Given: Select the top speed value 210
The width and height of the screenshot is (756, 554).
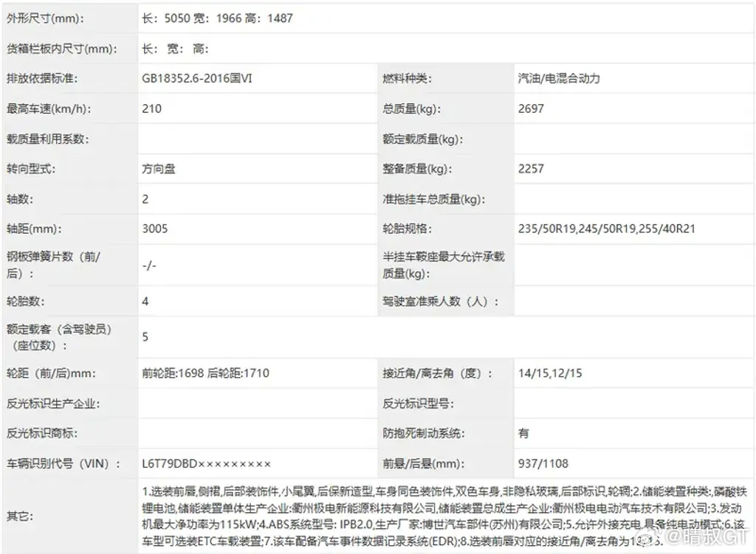Looking at the screenshot, I should [x=151, y=109].
